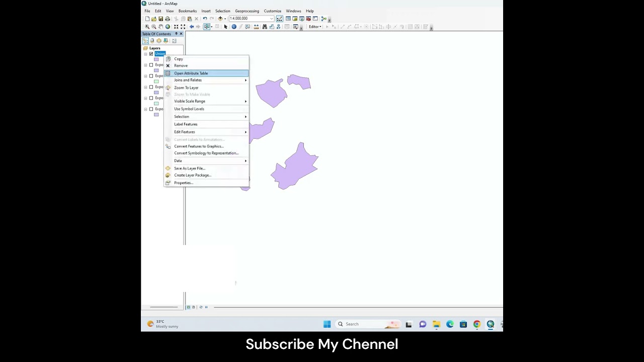Image resolution: width=644 pixels, height=362 pixels.
Task: Switch TOC to List By Source
Action: (x=152, y=41)
